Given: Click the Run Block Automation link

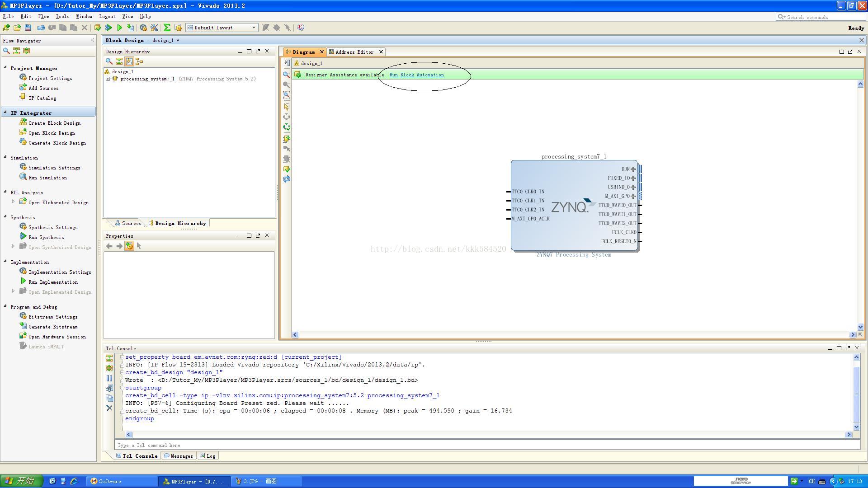Looking at the screenshot, I should (x=417, y=75).
